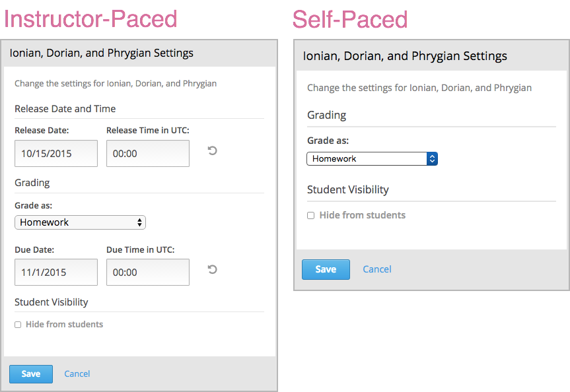The image size is (570, 392).
Task: Click the Release Date and Time section heading
Action: point(65,109)
